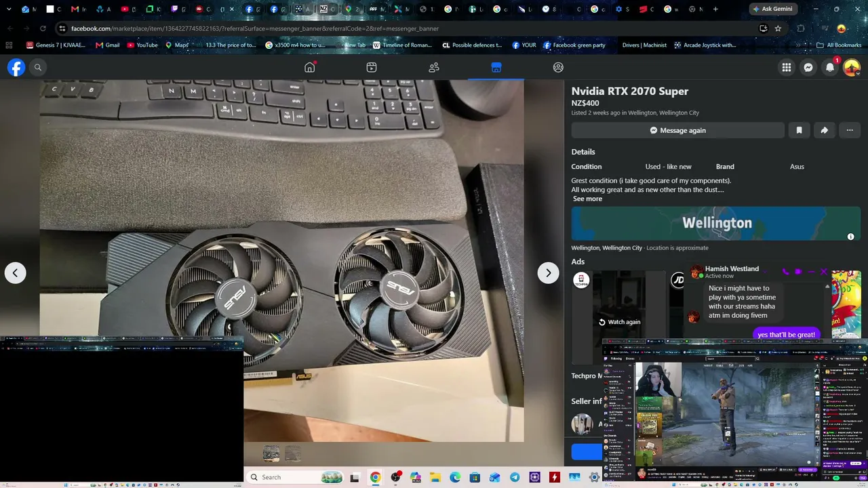868x488 pixels.
Task: Open Microsoft Store from the taskbar
Action: coord(475,477)
